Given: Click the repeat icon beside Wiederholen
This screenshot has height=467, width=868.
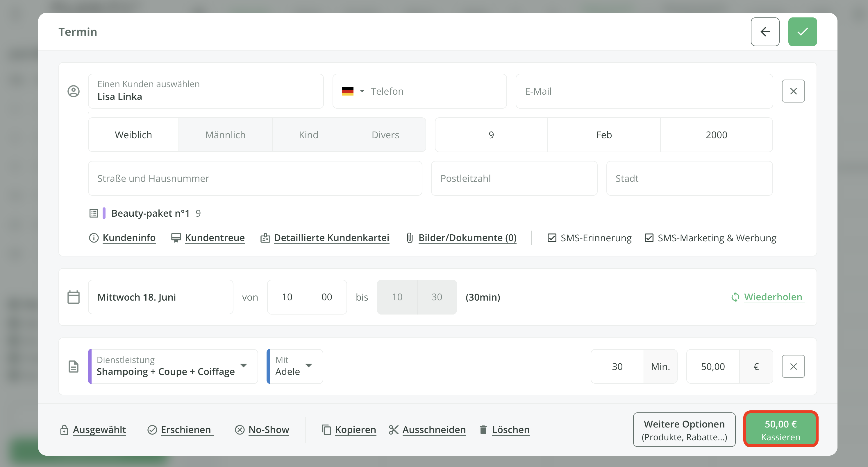Looking at the screenshot, I should (x=735, y=297).
